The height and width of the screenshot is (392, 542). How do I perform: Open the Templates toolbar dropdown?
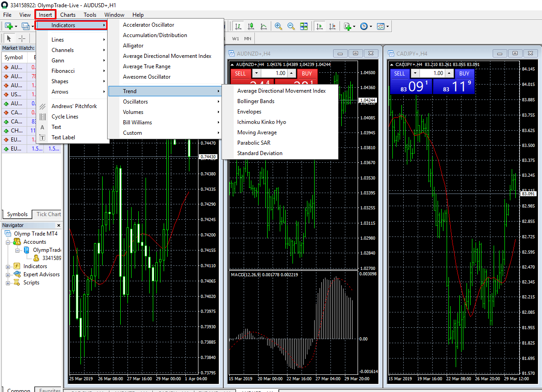point(381,26)
